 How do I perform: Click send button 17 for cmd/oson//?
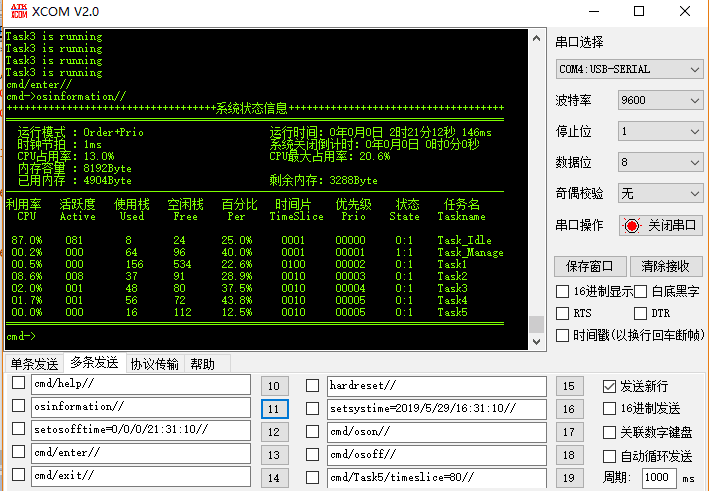[569, 432]
